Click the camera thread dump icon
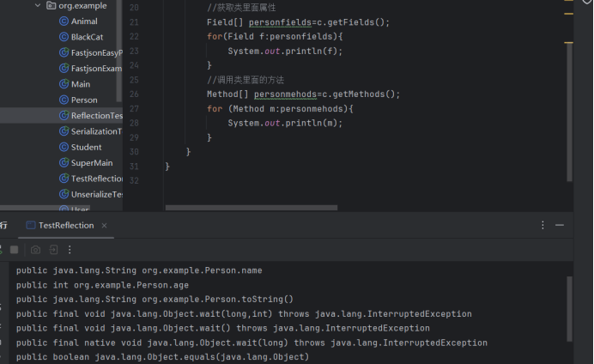Viewport: 594px width, 364px height. [35, 250]
